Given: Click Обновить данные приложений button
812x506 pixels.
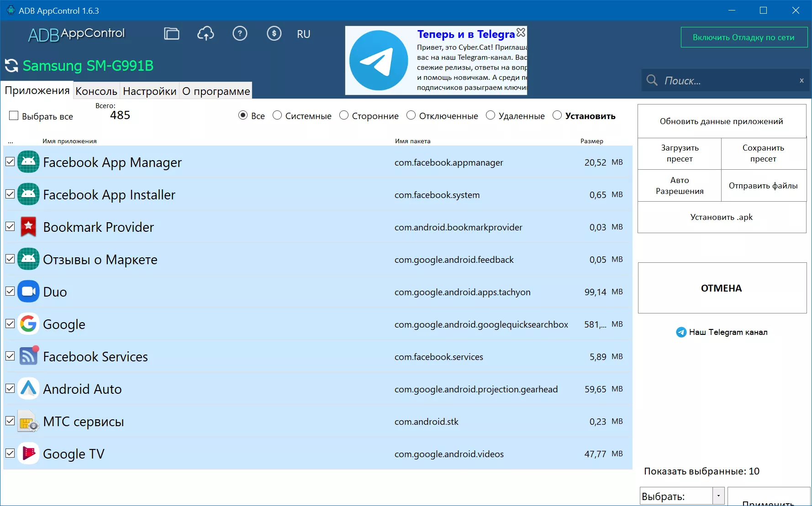Looking at the screenshot, I should [x=722, y=121].
